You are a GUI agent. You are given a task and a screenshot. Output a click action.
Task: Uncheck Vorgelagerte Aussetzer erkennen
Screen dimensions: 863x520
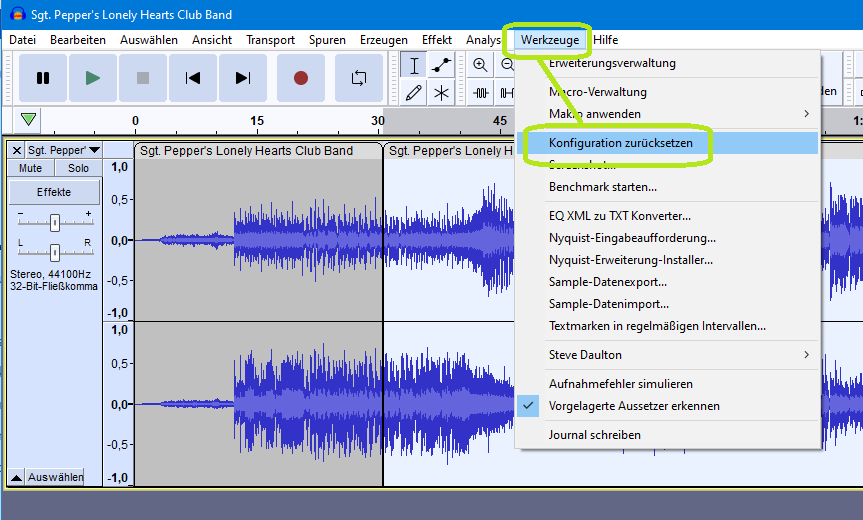(x=668, y=406)
